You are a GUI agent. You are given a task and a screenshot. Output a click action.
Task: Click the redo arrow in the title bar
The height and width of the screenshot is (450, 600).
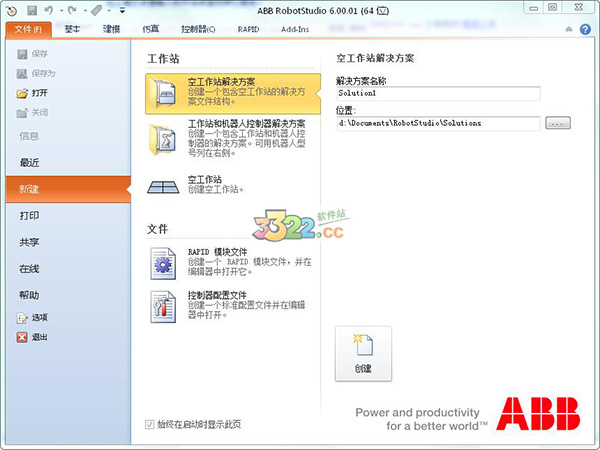coord(72,10)
